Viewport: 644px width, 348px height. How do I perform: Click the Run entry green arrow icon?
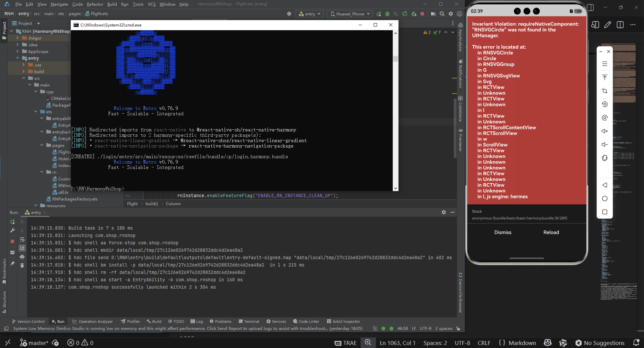(x=379, y=14)
